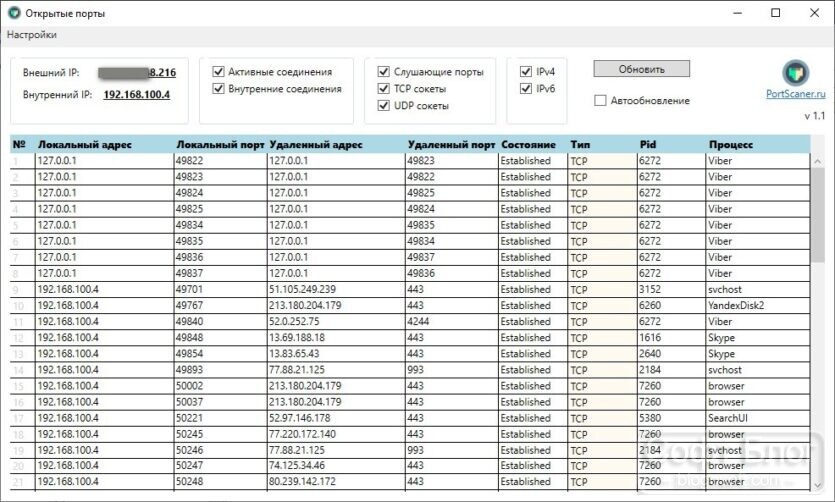Uncheck the IPv4 checkbox
The width and height of the screenshot is (835, 502).
(526, 71)
